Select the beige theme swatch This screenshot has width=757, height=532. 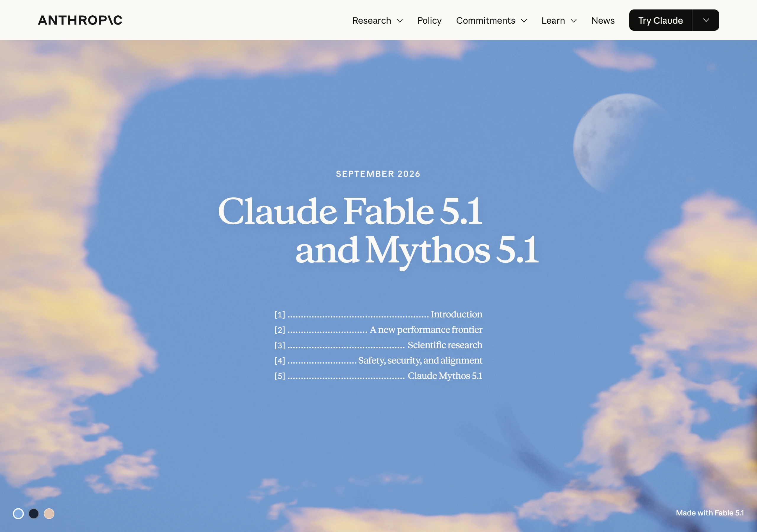[49, 514]
